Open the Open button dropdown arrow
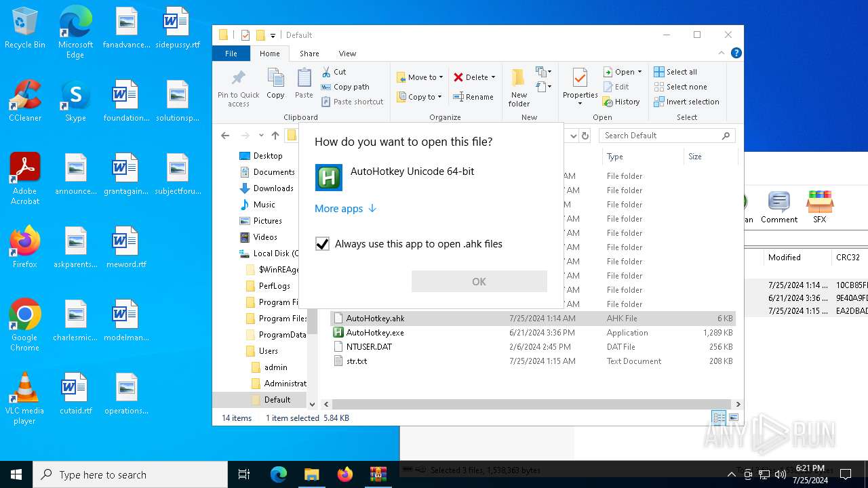This screenshot has height=488, width=868. pos(639,72)
